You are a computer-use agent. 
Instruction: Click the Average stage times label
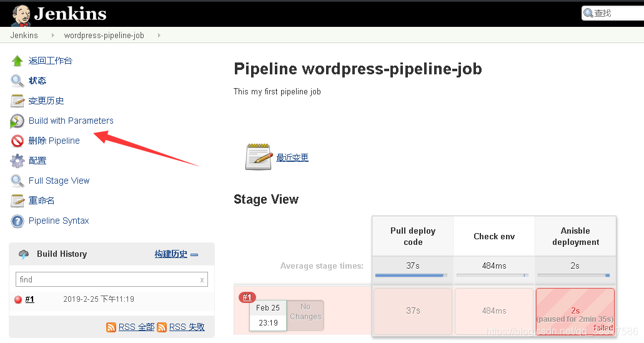click(x=322, y=266)
